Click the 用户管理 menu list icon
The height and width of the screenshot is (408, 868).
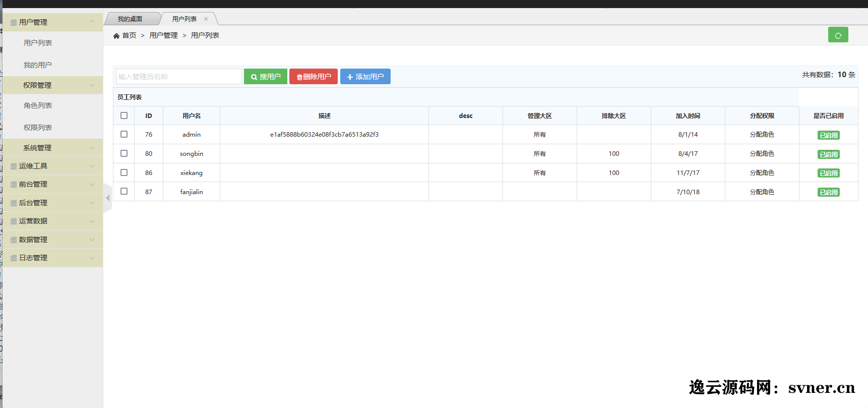pos(14,23)
